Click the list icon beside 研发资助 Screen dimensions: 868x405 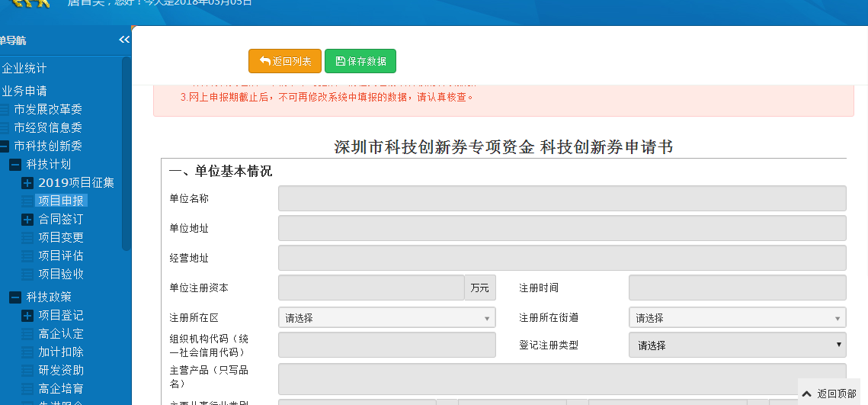tap(27, 371)
